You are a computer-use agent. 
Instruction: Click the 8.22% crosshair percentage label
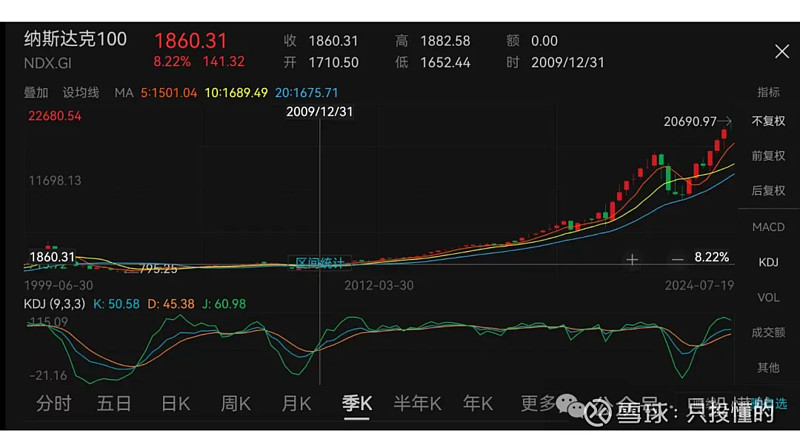[x=712, y=257]
